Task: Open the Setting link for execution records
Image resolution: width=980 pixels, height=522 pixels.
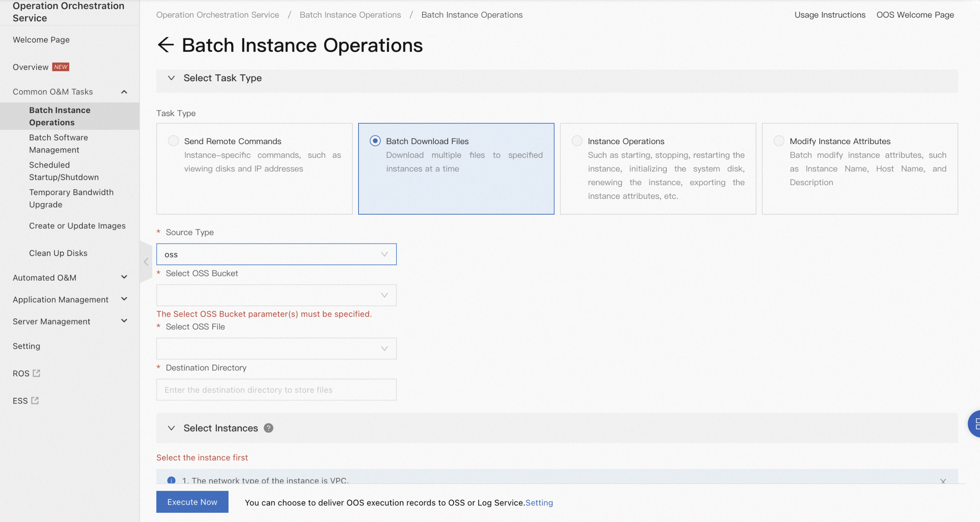Action: tap(539, 502)
